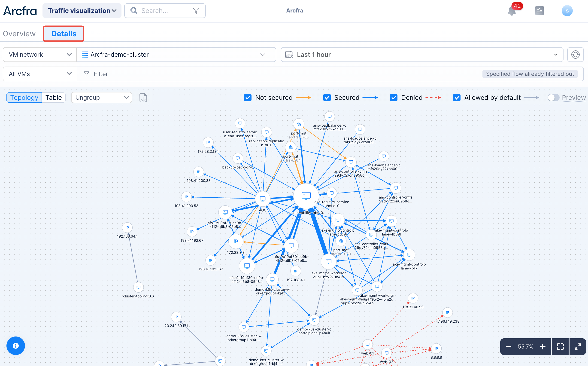The width and height of the screenshot is (588, 367).
Task: Switch to Table view
Action: [x=54, y=98]
